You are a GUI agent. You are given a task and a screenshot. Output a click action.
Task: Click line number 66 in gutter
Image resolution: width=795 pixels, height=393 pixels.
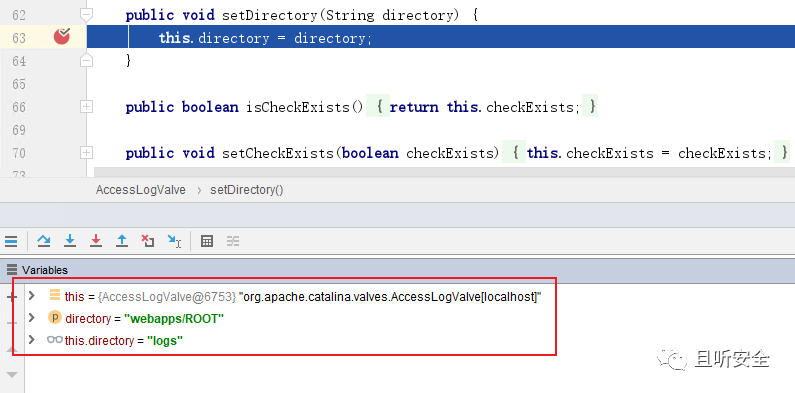pyautogui.click(x=19, y=107)
